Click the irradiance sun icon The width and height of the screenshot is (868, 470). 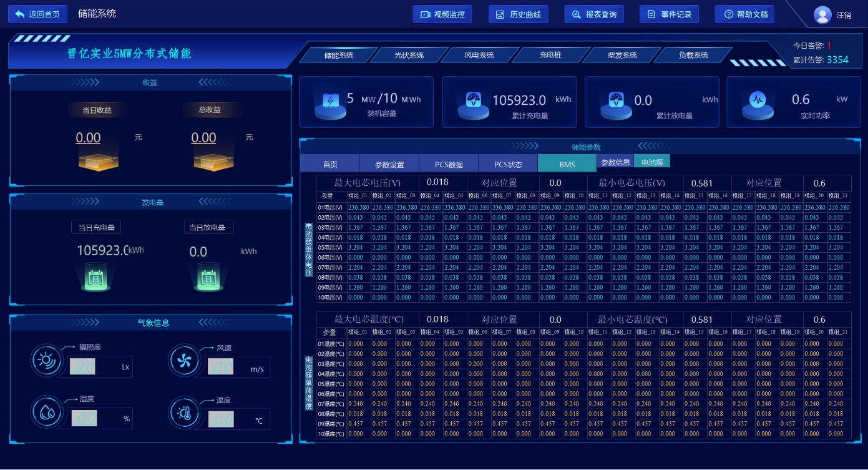click(x=46, y=360)
